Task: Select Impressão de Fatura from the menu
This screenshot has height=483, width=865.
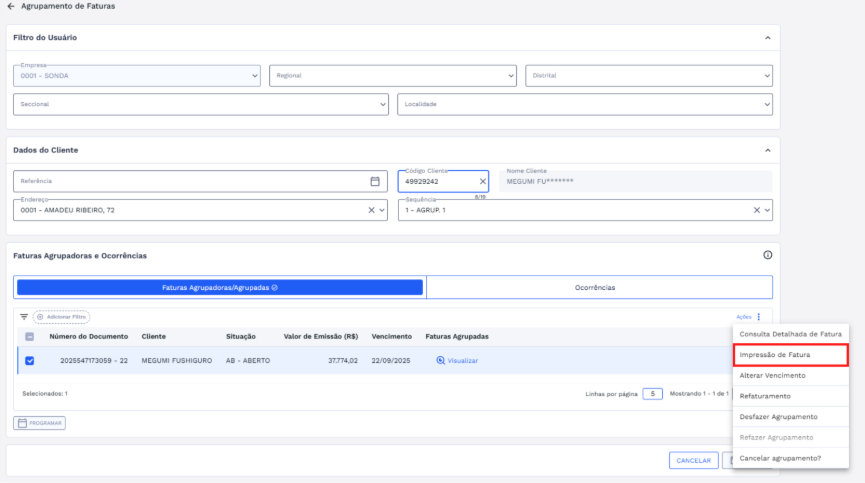Action: pos(790,354)
